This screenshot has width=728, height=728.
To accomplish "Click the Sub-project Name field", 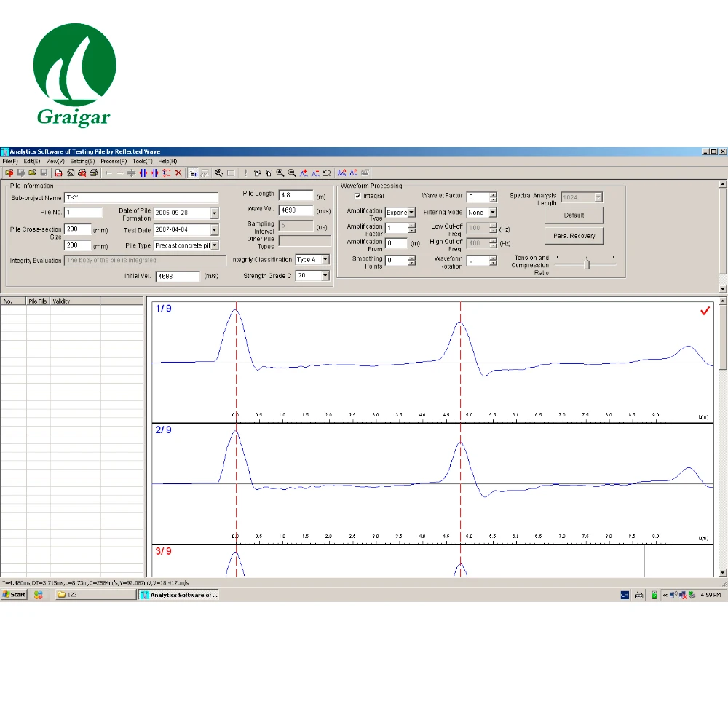I will pyautogui.click(x=141, y=198).
